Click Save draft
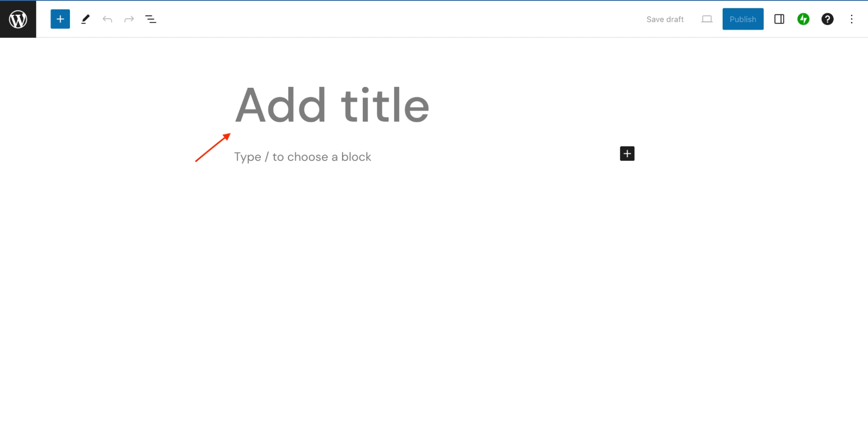This screenshot has height=424, width=868. (x=665, y=19)
